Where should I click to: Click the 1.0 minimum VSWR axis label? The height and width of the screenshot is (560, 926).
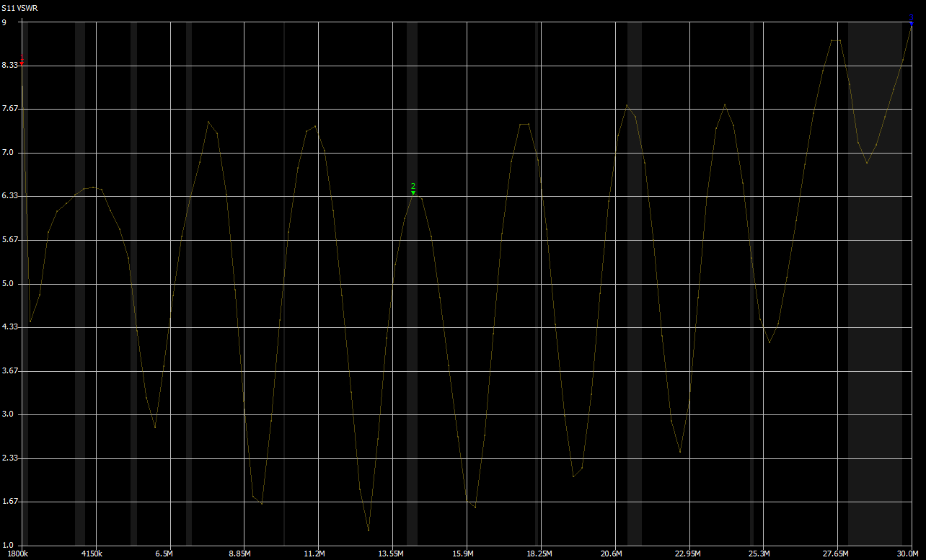click(6, 545)
